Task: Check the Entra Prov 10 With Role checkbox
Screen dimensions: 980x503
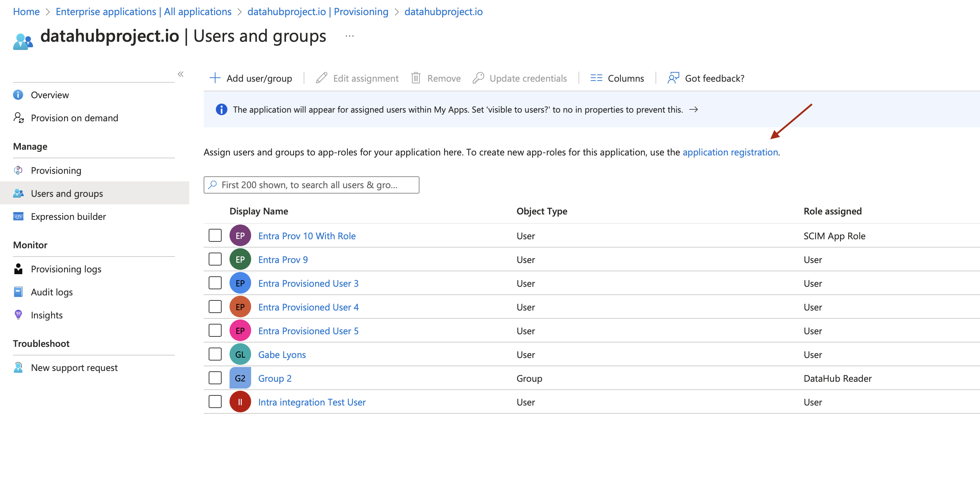Action: click(x=215, y=236)
